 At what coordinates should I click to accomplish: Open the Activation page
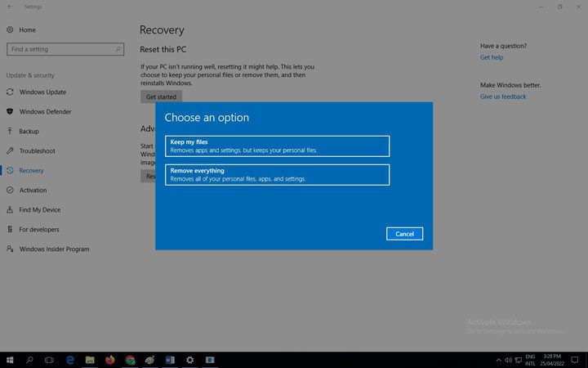[33, 190]
